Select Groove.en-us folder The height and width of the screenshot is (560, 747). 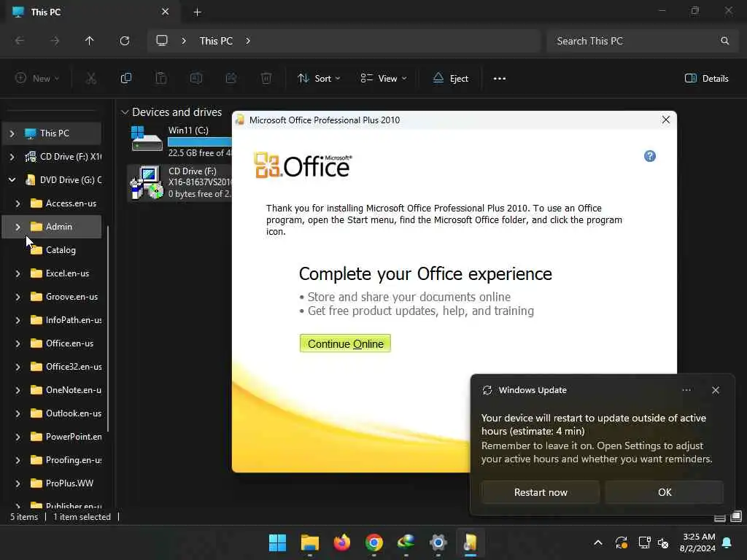pos(64,297)
